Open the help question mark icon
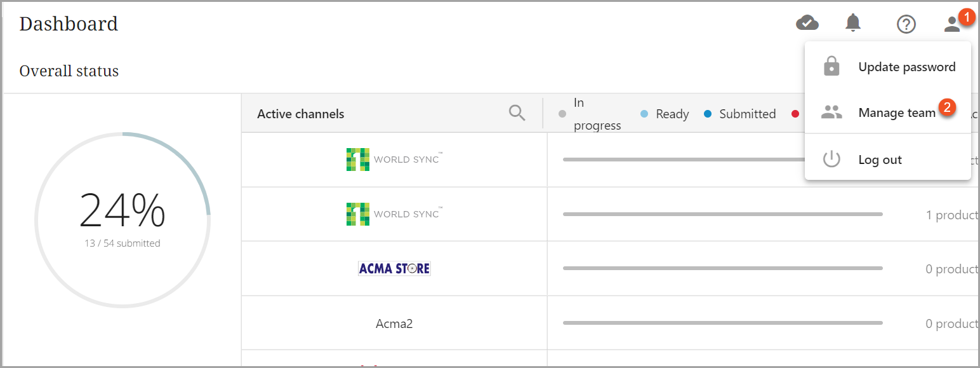Viewport: 980px width, 368px height. (906, 24)
